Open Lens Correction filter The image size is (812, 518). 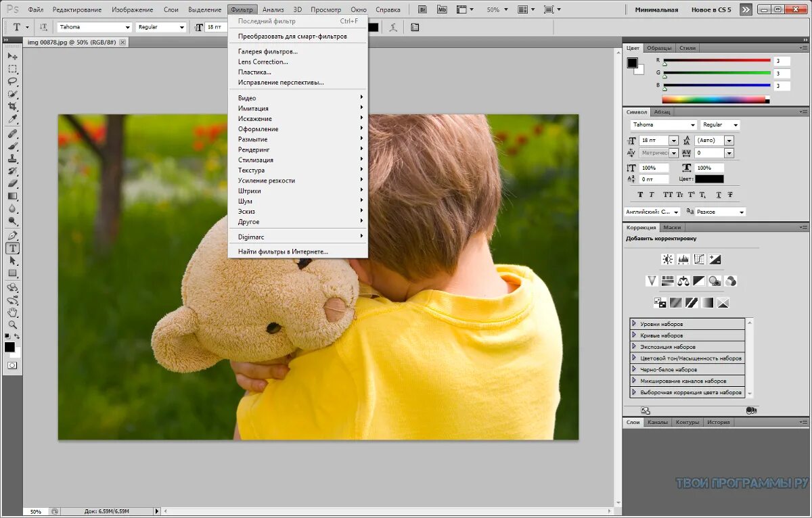coord(298,62)
